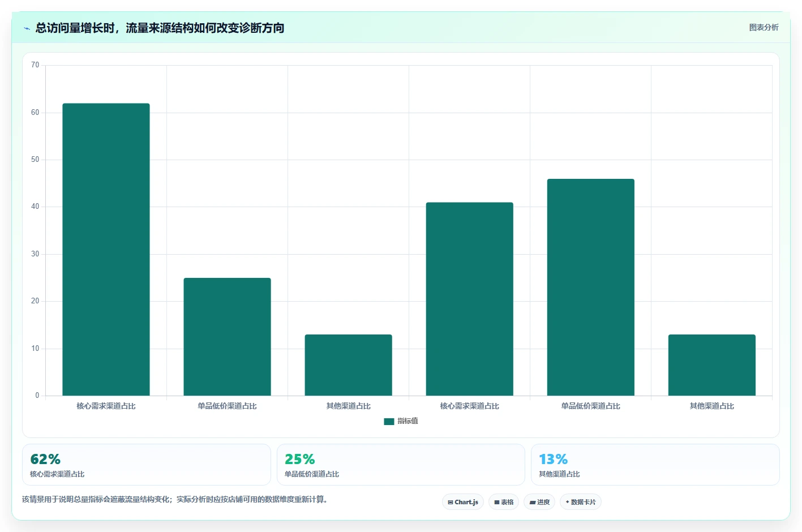Click the axis label under the 62-value bar
802x532 pixels.
(x=106, y=406)
